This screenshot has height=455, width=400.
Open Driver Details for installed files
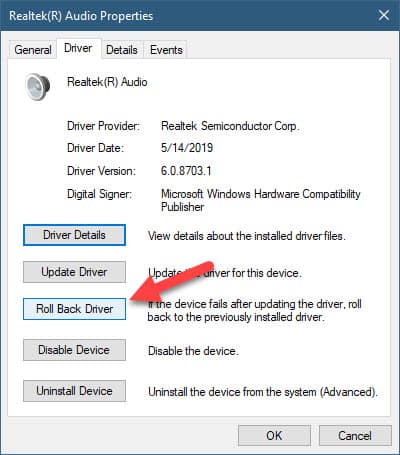74,235
